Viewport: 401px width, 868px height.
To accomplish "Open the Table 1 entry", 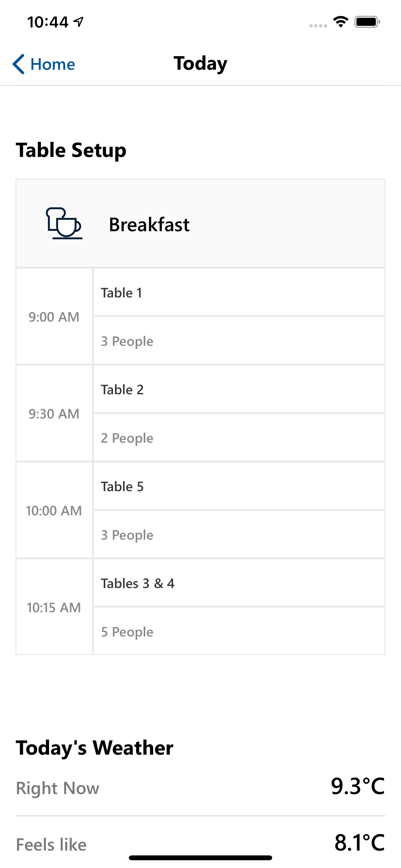I will click(x=239, y=293).
